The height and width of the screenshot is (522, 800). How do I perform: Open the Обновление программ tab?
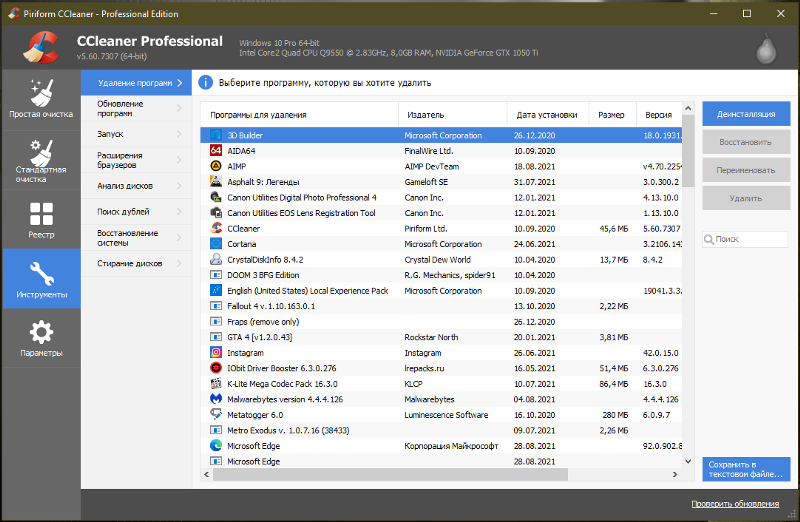tap(136, 108)
